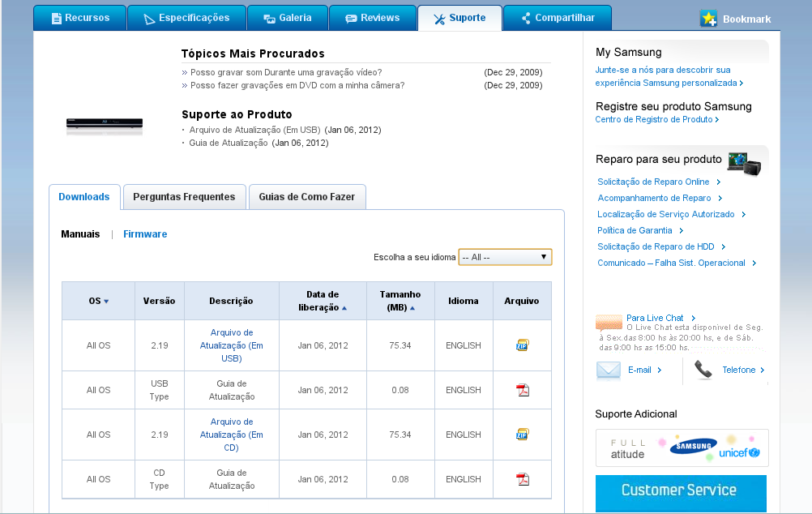The width and height of the screenshot is (812, 514).
Task: Click the Arquivo column header
Action: [x=522, y=301]
